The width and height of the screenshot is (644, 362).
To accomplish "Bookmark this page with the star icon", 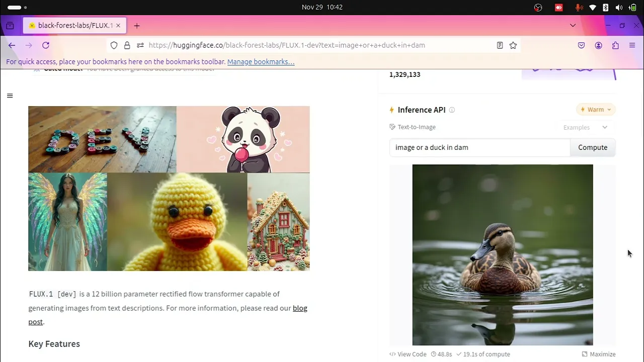I will click(513, 45).
